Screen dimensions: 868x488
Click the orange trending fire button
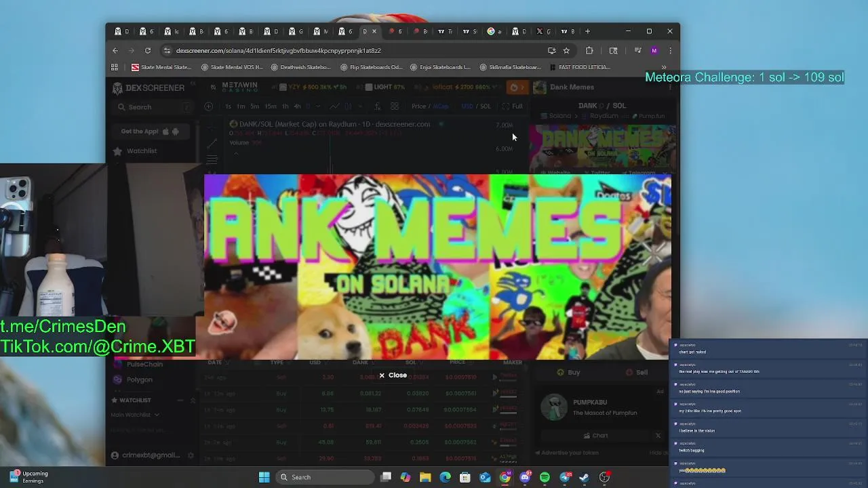[517, 87]
